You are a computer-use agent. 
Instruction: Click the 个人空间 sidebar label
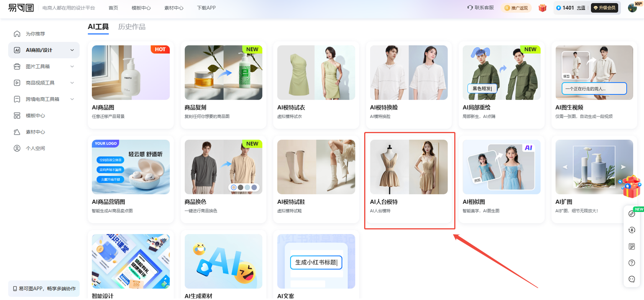click(35, 148)
